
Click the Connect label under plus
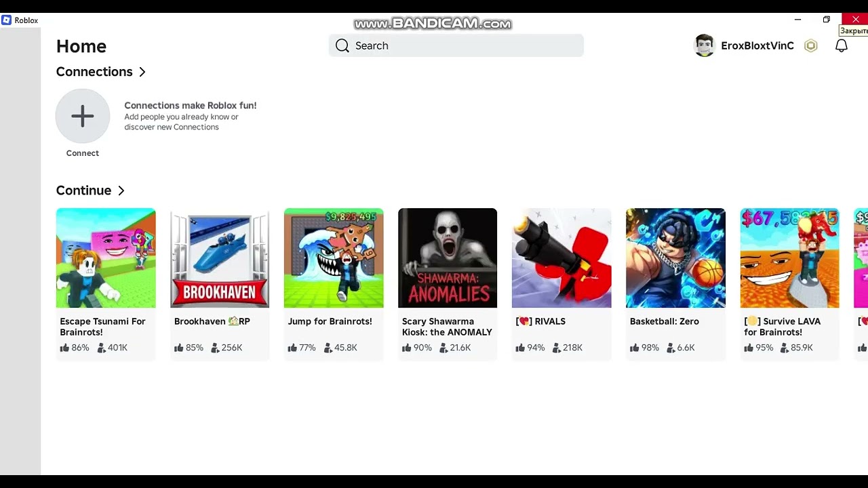tap(83, 153)
